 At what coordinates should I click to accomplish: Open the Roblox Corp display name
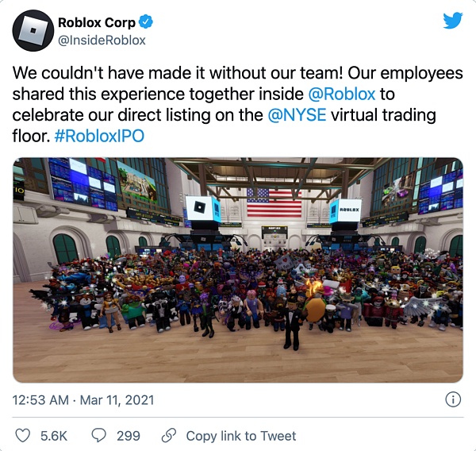96,23
